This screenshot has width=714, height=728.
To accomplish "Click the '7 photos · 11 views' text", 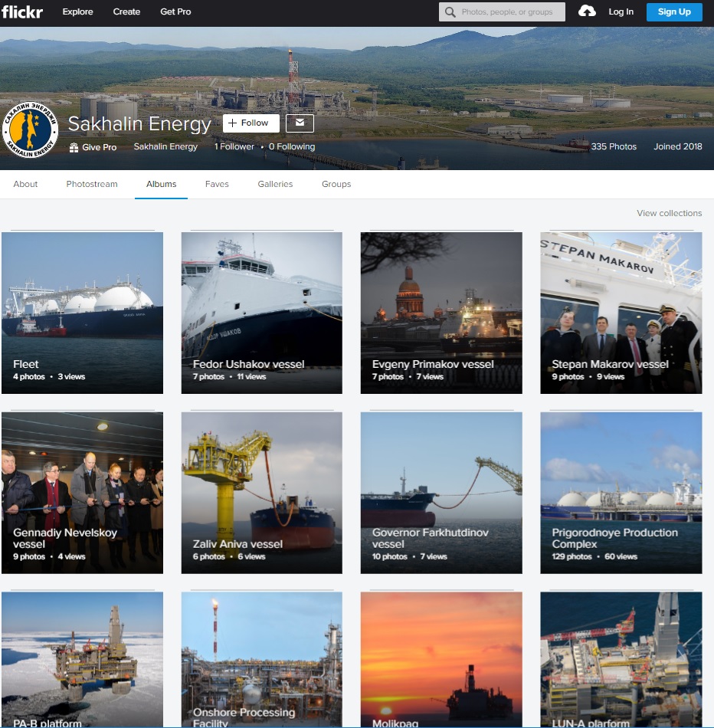I will [x=229, y=376].
